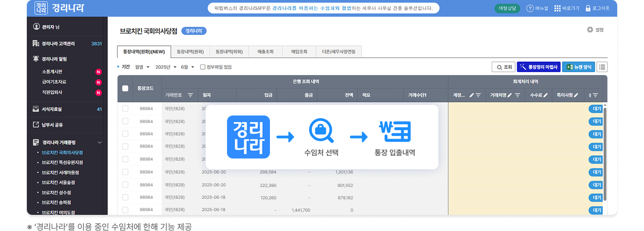The height and width of the screenshot is (231, 644).
Task: Check the row with withdrawal 1,441,700
Action: coord(125,210)
